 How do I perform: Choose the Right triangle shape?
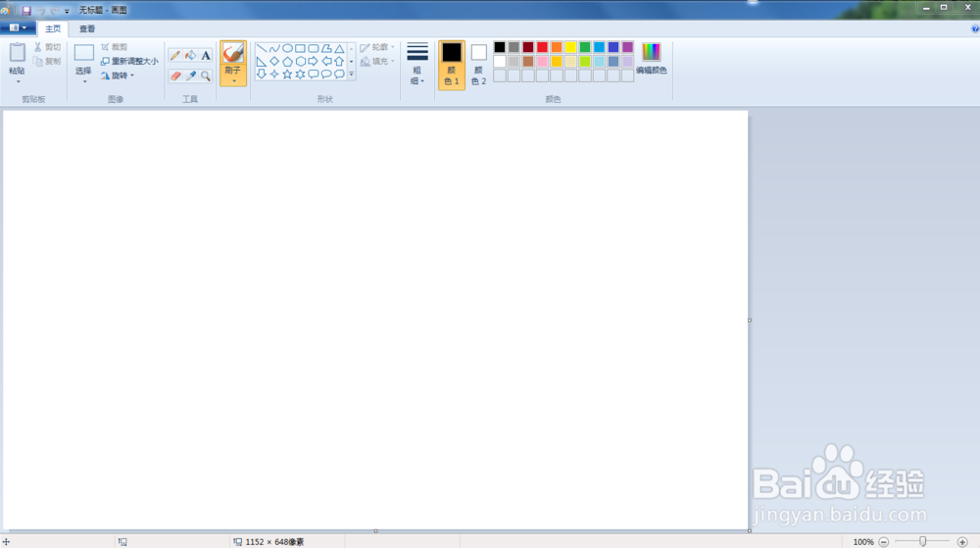pos(262,61)
